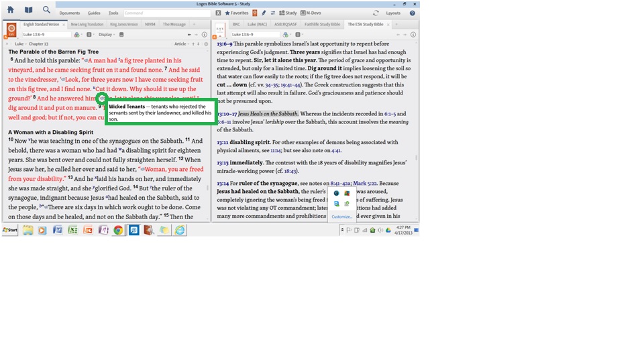The image size is (644, 362).
Task: Load the Study layout shortcut
Action: click(x=288, y=13)
